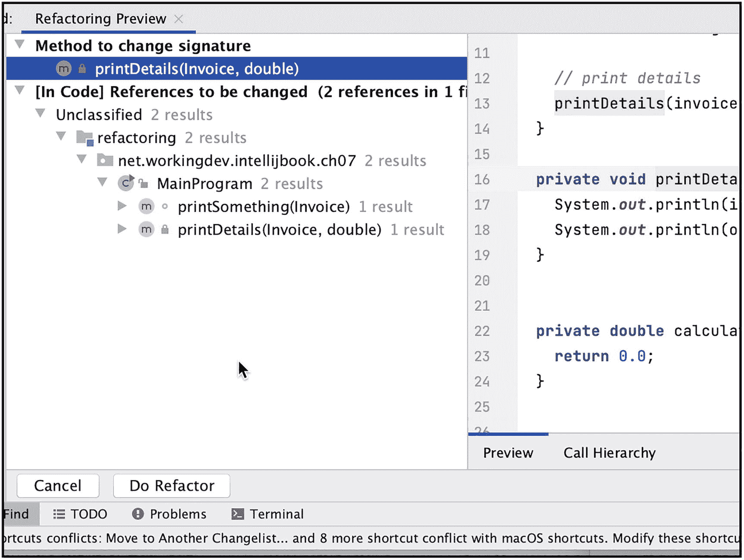This screenshot has width=744, height=560.
Task: Click the printDetails(invoice call on line 13
Action: [646, 103]
